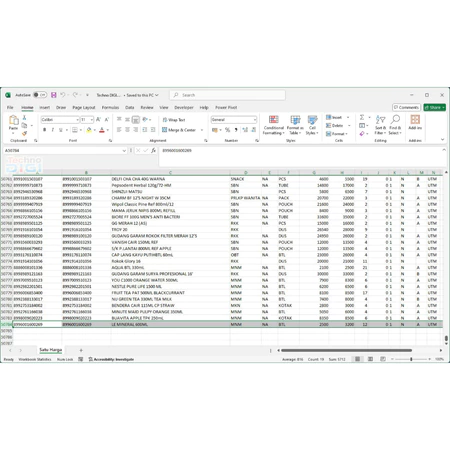The image size is (450, 450).
Task: Align text to the top
Action: click(x=119, y=120)
